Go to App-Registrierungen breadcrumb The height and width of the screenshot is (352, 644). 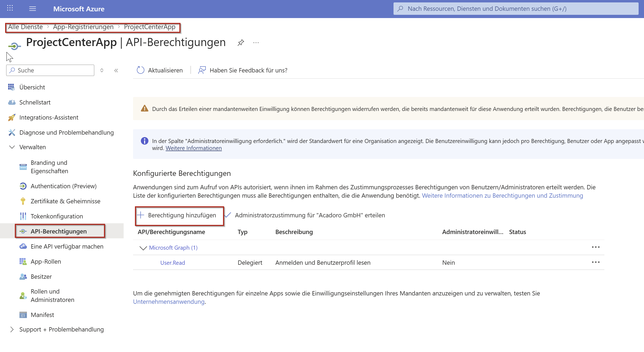pos(83,27)
